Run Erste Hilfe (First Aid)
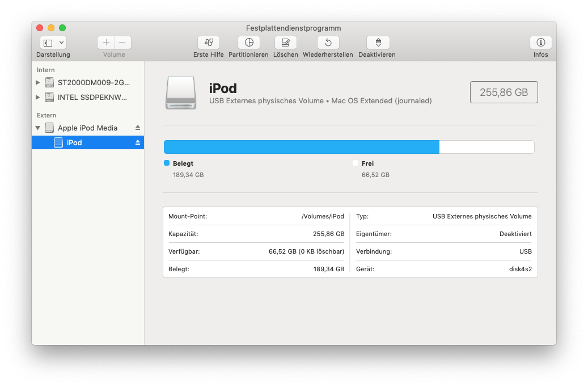The height and width of the screenshot is (387, 588). point(209,43)
